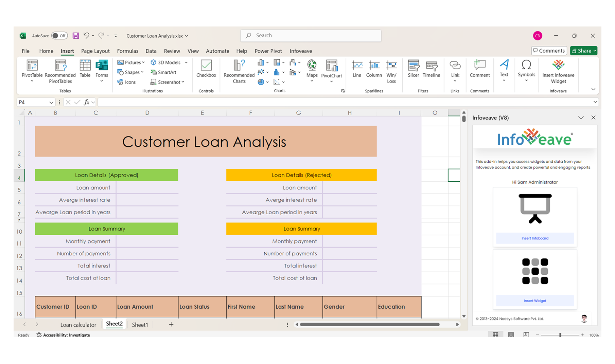Toggle the AutoSave switch
615x364 pixels.
59,36
